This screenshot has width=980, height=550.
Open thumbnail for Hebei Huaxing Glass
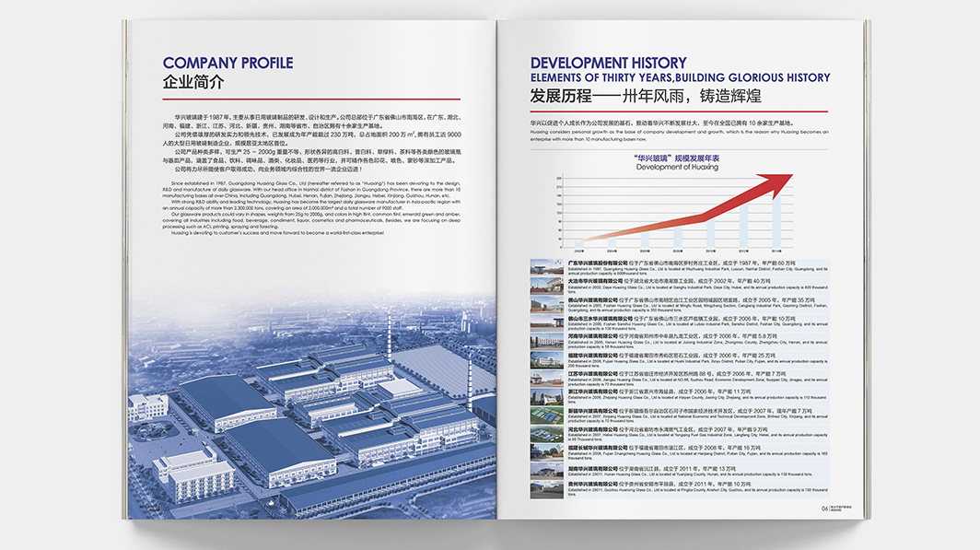547,433
